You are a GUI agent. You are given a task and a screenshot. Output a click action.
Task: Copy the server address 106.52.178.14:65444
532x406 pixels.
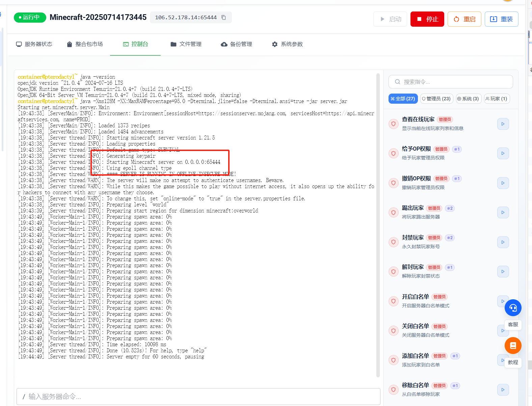pos(223,17)
